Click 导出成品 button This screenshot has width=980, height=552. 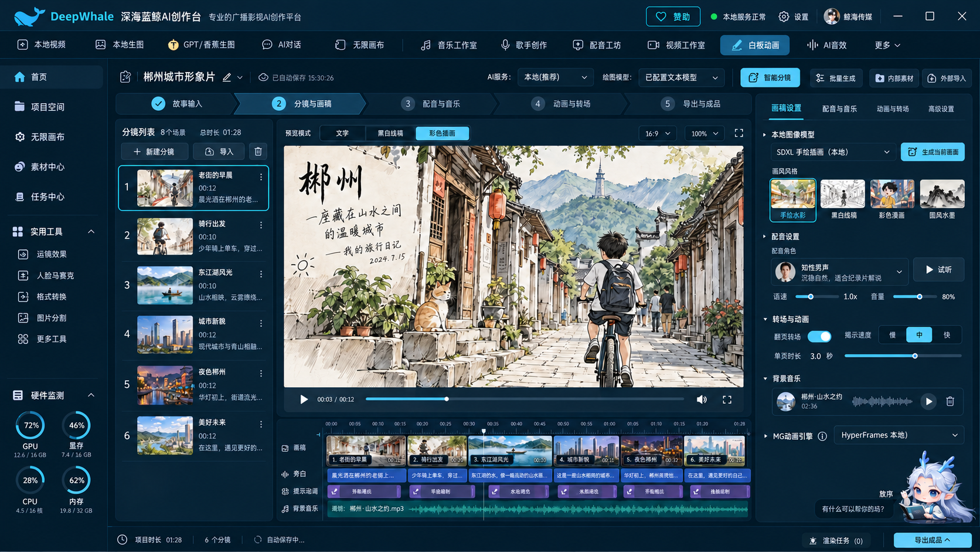click(932, 540)
